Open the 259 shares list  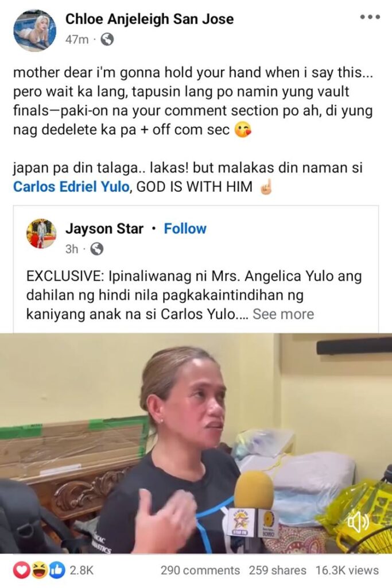[277, 570]
